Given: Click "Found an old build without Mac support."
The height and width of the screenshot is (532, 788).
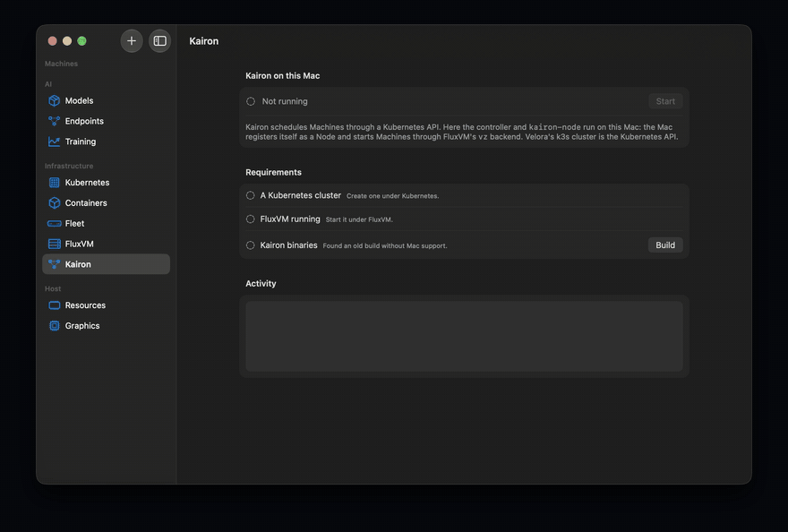Looking at the screenshot, I should pos(385,246).
